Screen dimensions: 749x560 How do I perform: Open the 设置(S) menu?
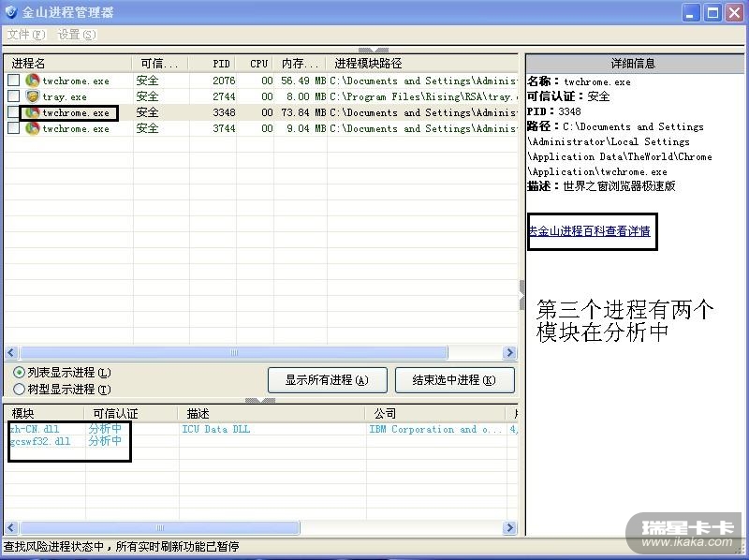tap(77, 35)
